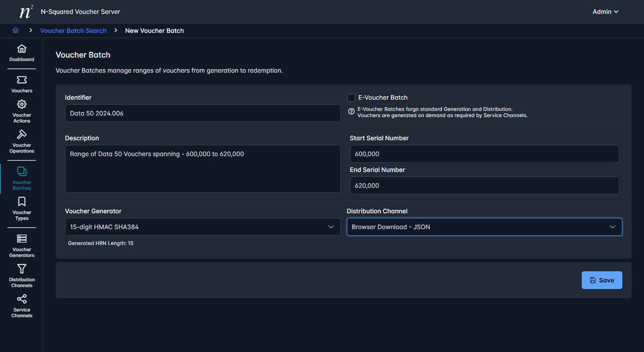Focus the End Serial Number field
Image resolution: width=644 pixels, height=352 pixels.
tap(484, 185)
